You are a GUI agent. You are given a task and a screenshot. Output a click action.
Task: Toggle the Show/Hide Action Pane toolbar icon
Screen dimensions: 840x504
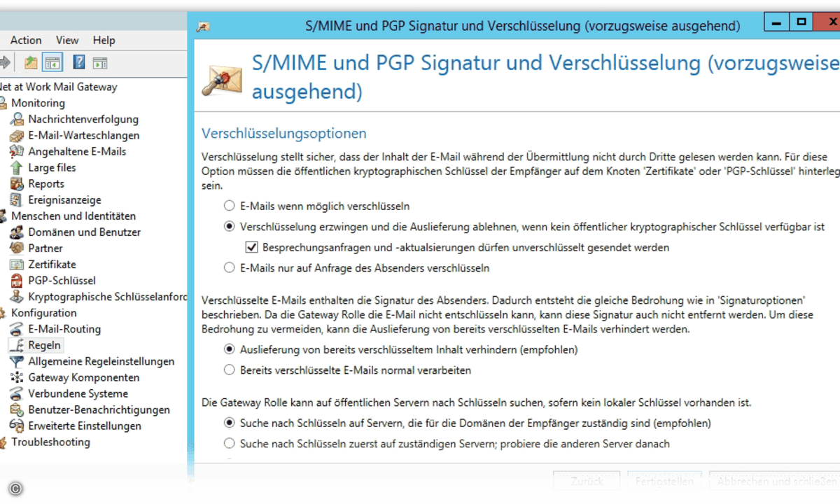[x=100, y=63]
